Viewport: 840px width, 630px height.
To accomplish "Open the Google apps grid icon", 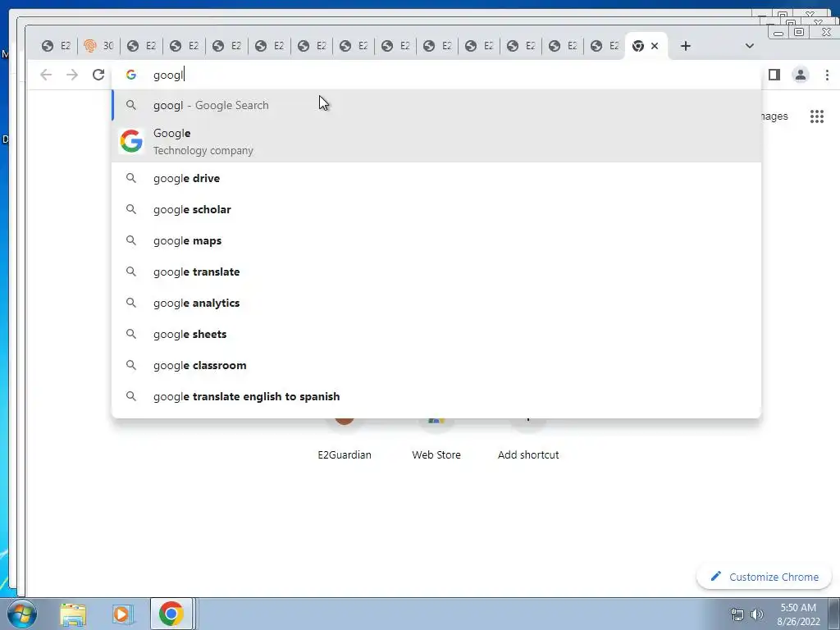I will tap(817, 116).
